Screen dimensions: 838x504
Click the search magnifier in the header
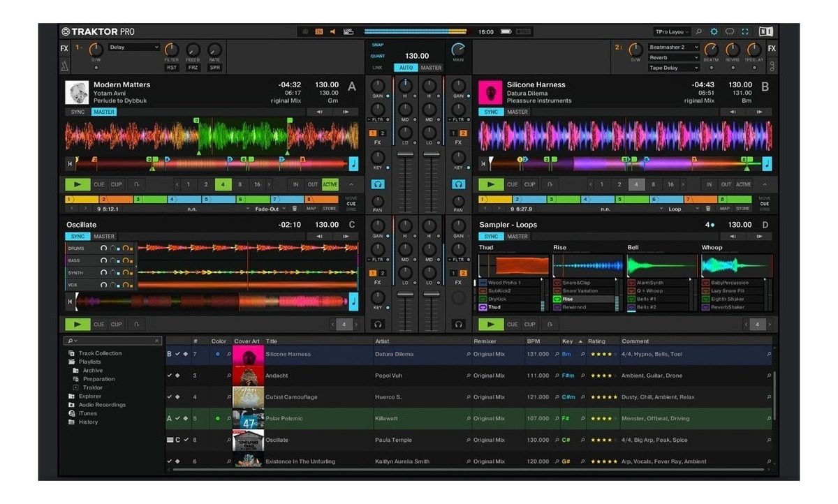[x=698, y=31]
